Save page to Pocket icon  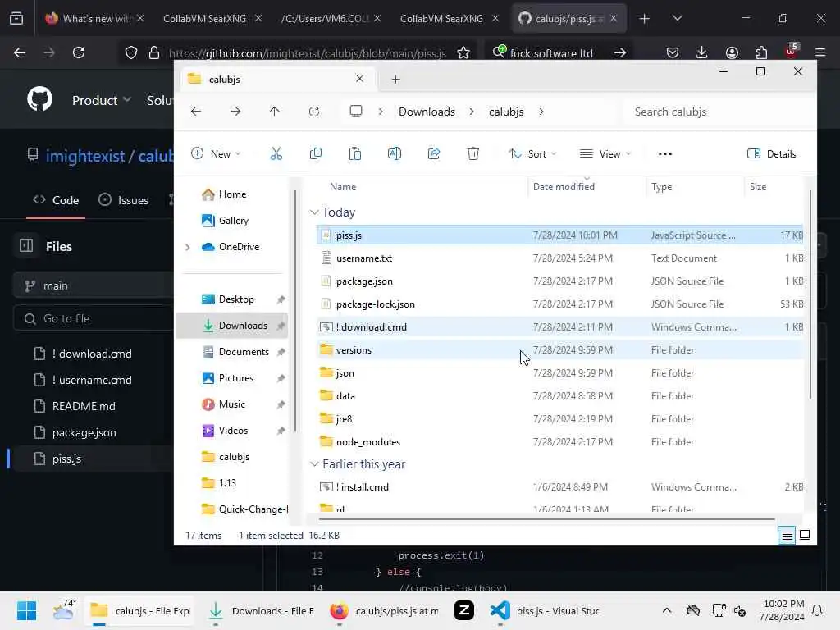pos(673,52)
